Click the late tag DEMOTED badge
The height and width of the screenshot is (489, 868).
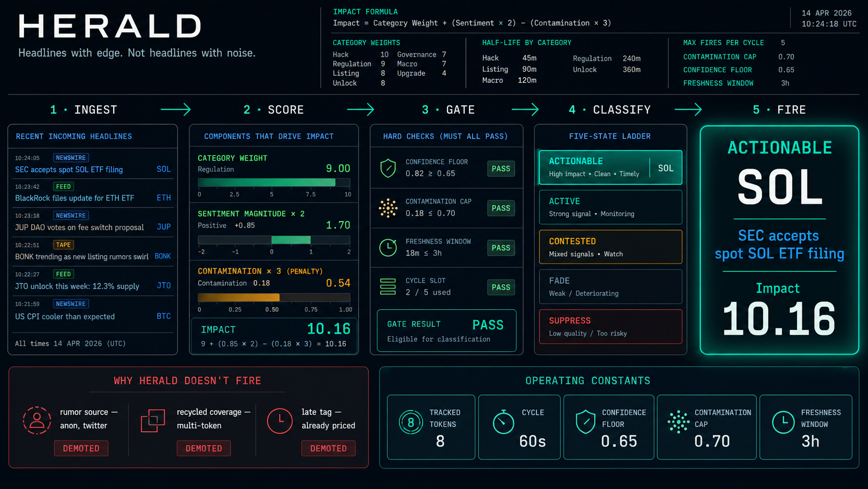(x=328, y=448)
